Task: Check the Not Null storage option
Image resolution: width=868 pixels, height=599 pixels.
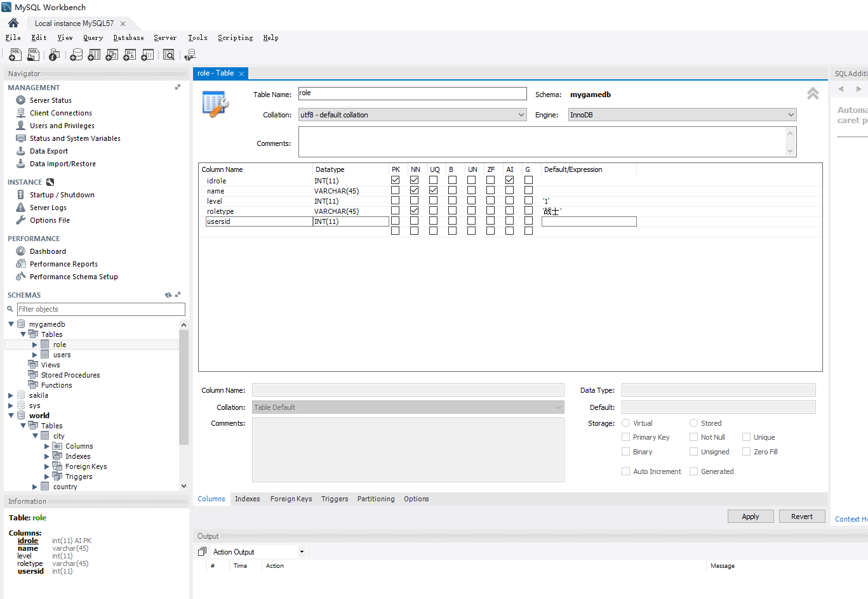Action: tap(693, 437)
